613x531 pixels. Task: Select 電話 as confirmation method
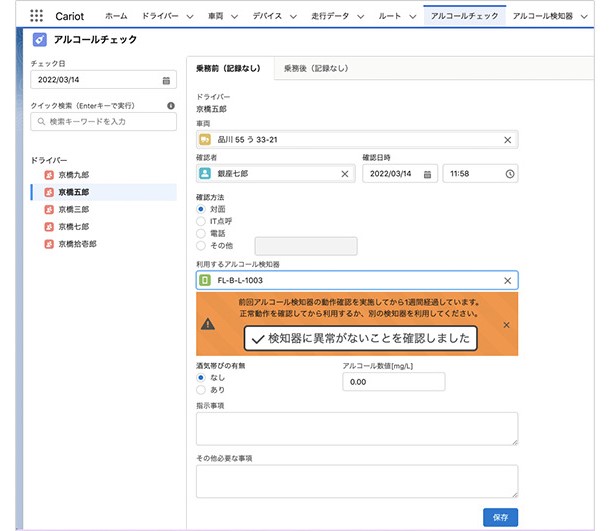click(201, 233)
